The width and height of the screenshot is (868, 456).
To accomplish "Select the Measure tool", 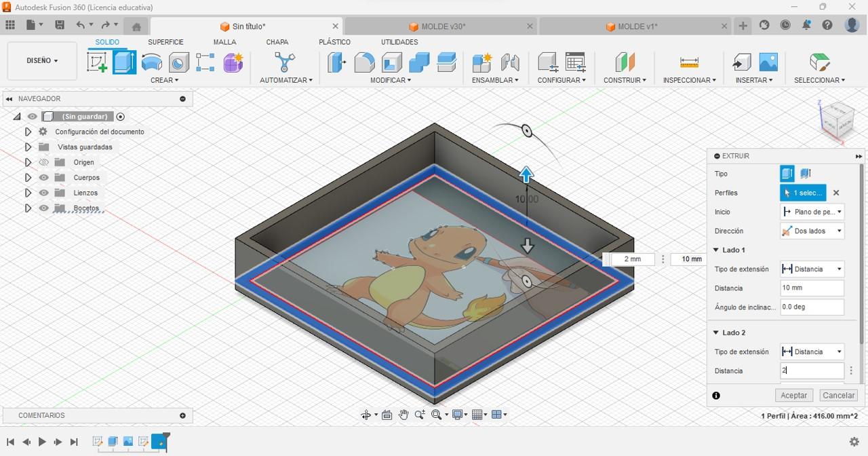I will (x=689, y=62).
